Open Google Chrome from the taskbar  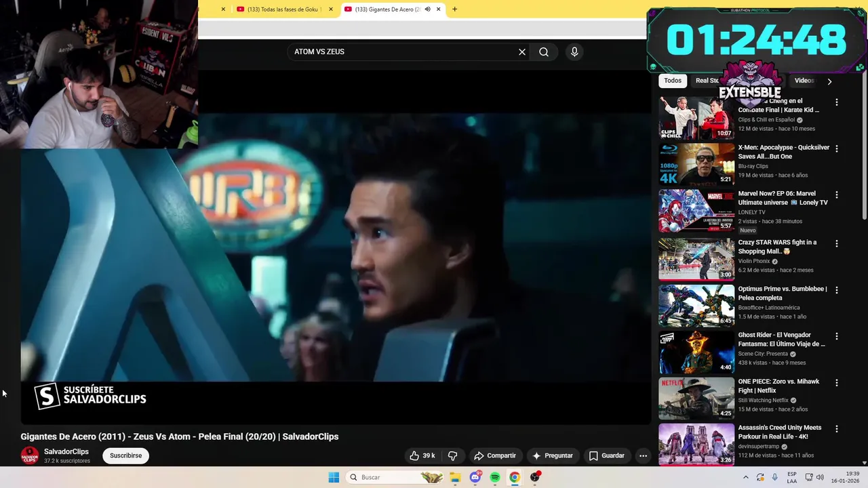coord(515,477)
